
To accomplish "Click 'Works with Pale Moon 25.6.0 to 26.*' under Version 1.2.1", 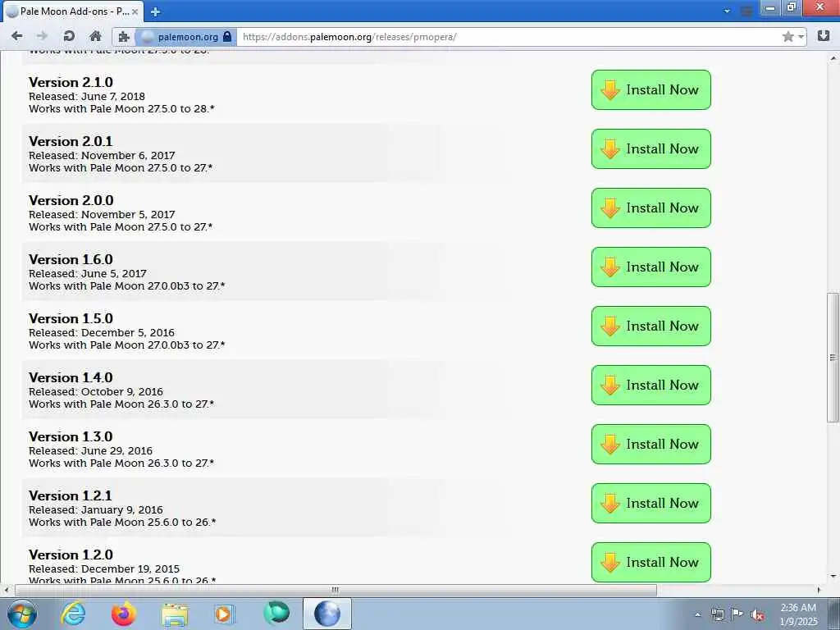I will point(122,522).
